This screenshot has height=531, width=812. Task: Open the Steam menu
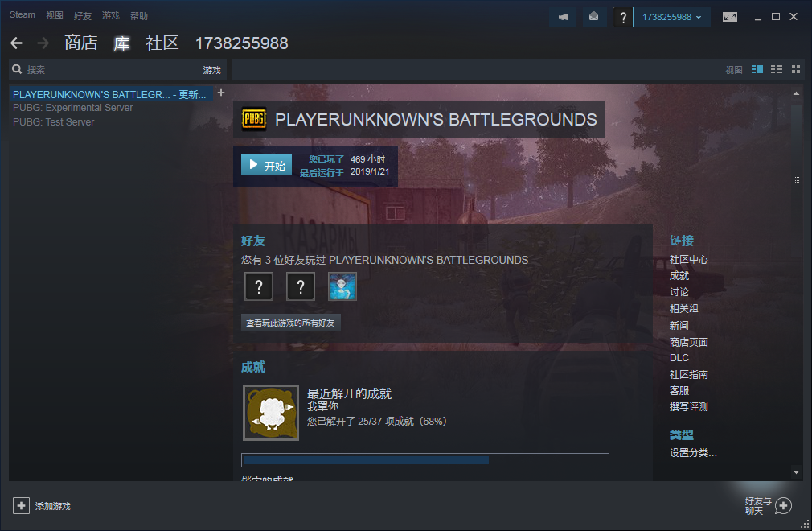(x=23, y=15)
